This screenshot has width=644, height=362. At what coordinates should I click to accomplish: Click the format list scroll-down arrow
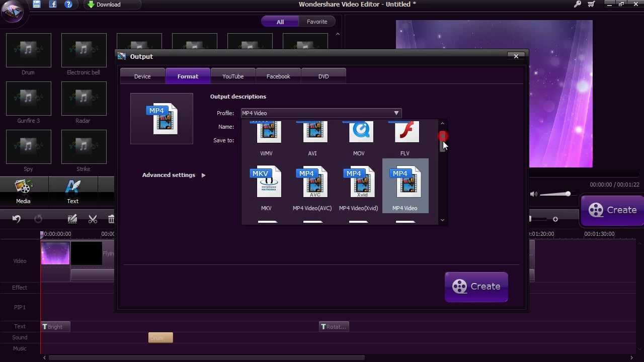pos(442,220)
